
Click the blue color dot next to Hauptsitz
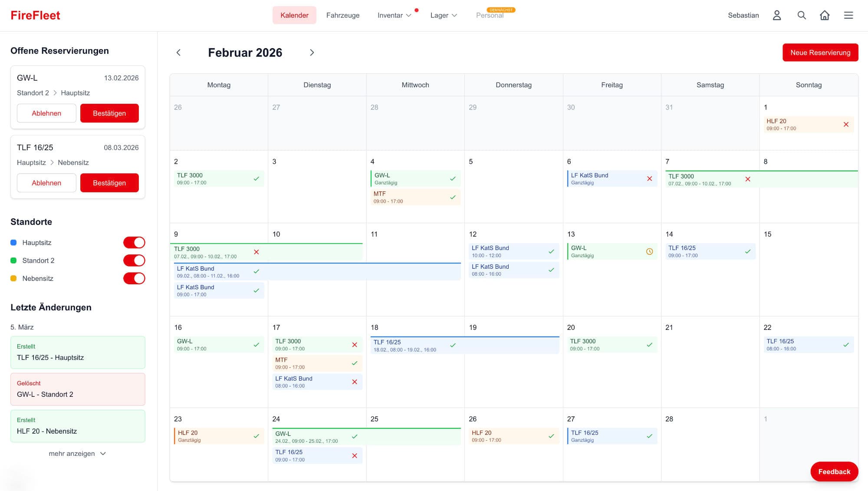[x=14, y=243]
